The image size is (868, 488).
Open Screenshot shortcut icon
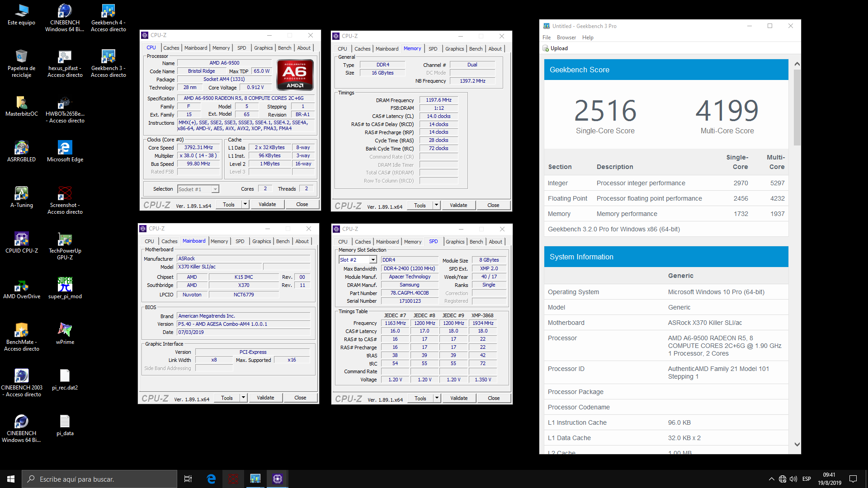point(65,200)
